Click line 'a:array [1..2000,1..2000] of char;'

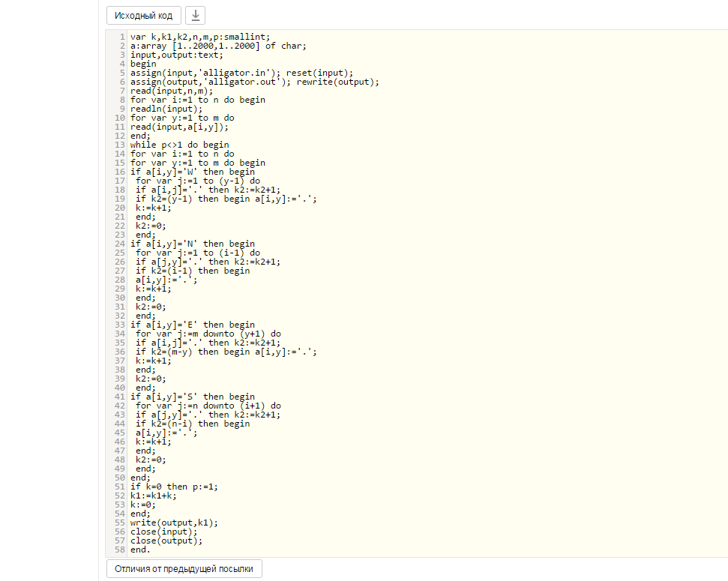tap(218, 46)
